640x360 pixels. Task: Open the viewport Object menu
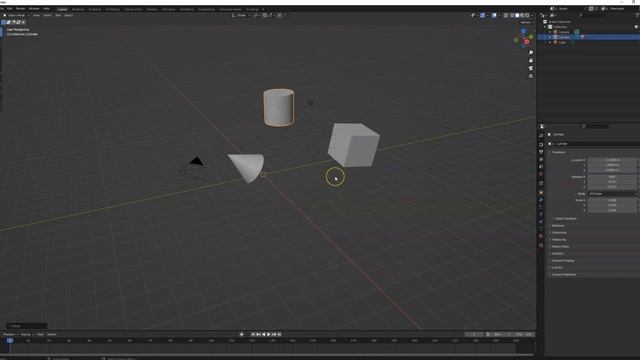68,15
